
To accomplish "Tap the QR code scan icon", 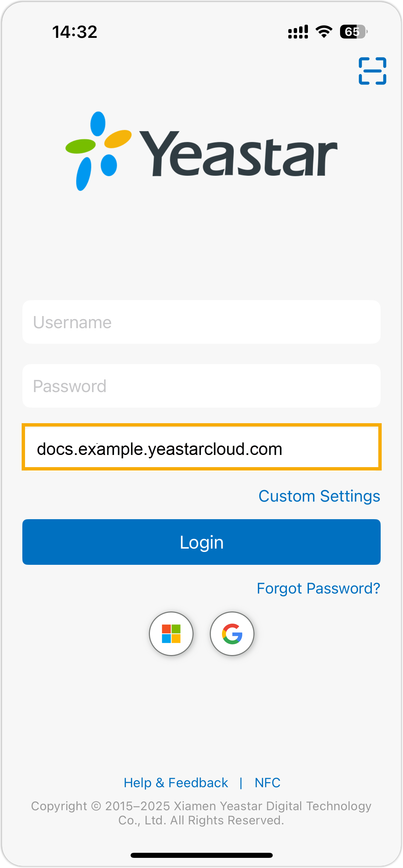I will (372, 71).
